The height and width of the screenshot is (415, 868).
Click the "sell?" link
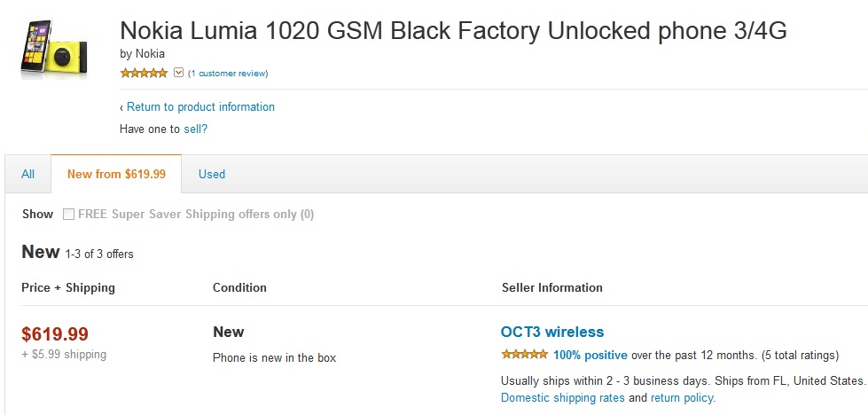click(x=195, y=129)
